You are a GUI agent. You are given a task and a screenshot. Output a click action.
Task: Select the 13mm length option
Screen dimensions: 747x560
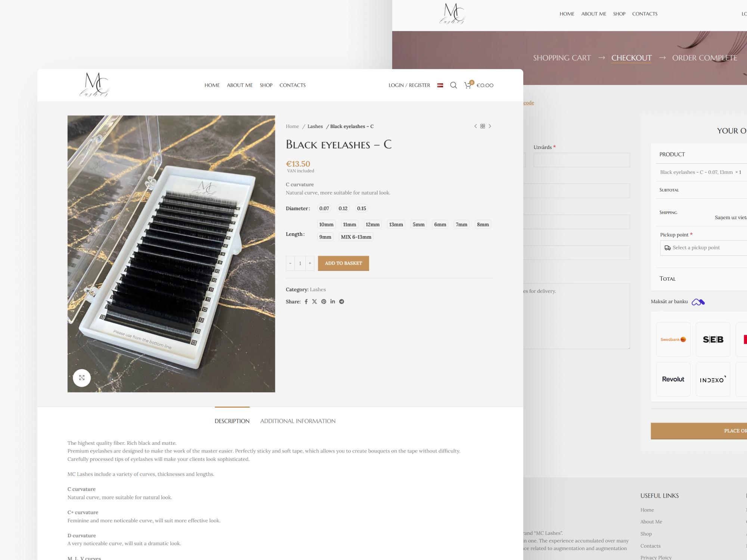[396, 224]
